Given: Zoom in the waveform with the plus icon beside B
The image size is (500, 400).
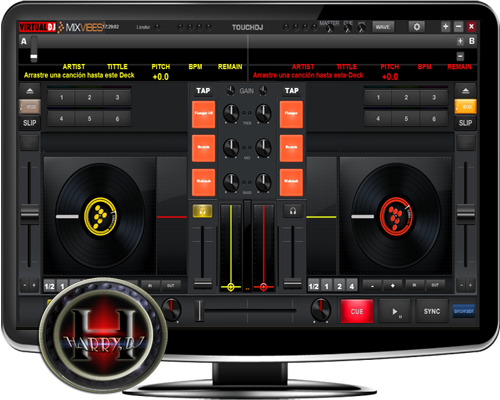Looking at the screenshot, I should (x=460, y=41).
